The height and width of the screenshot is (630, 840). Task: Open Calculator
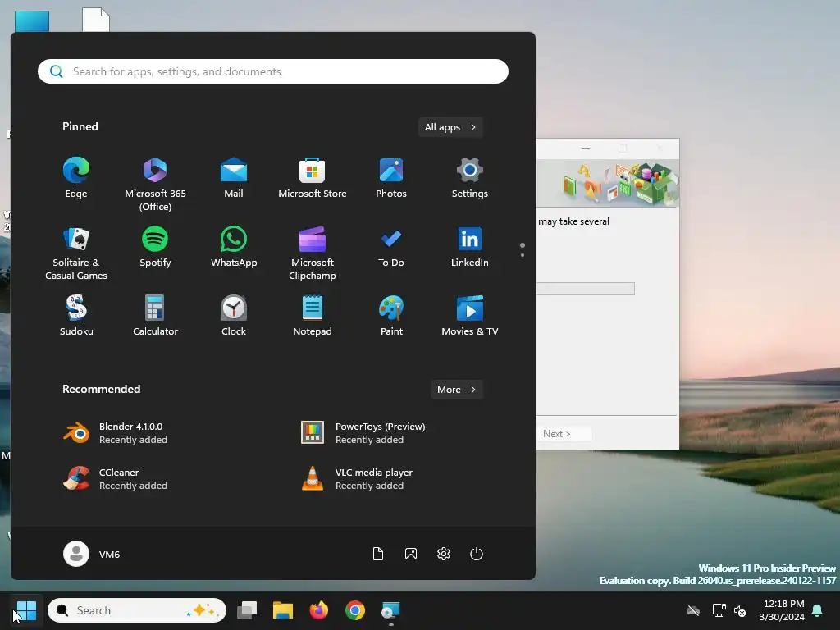tap(155, 316)
